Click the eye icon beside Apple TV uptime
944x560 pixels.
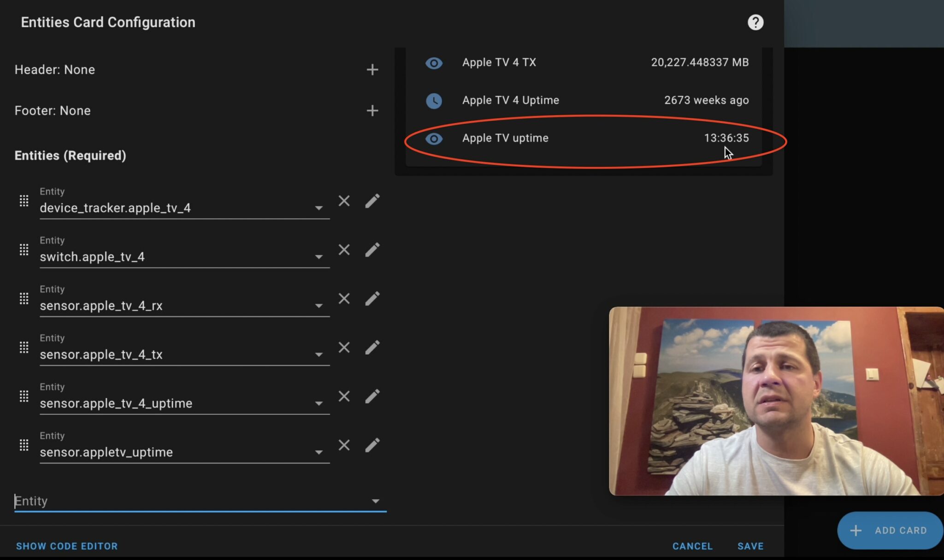click(x=434, y=138)
